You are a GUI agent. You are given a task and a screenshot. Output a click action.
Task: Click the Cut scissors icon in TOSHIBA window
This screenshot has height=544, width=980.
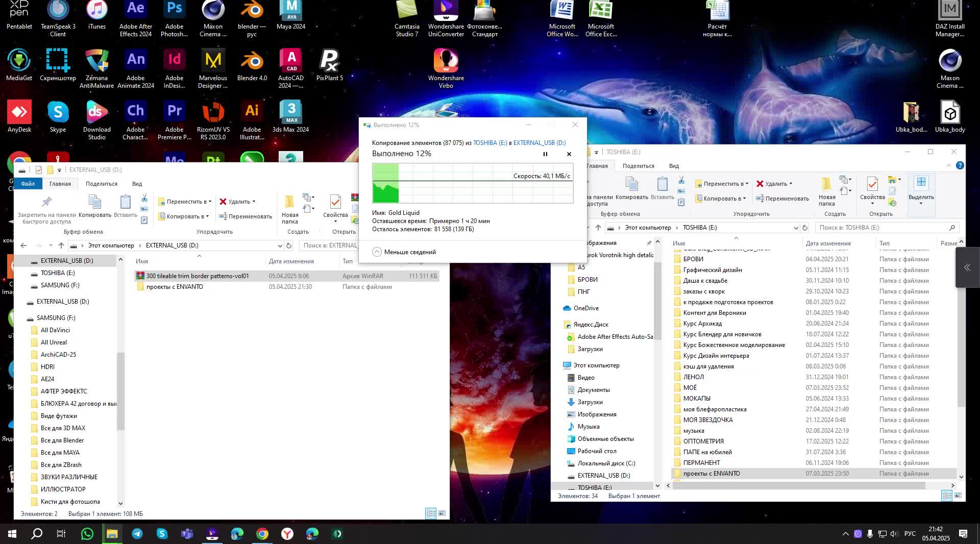pos(681,180)
